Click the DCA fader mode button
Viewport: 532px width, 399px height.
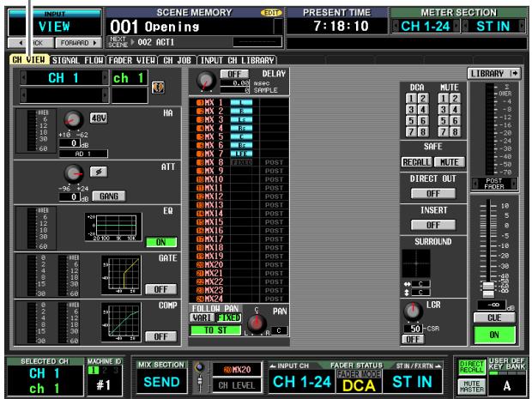point(359,381)
